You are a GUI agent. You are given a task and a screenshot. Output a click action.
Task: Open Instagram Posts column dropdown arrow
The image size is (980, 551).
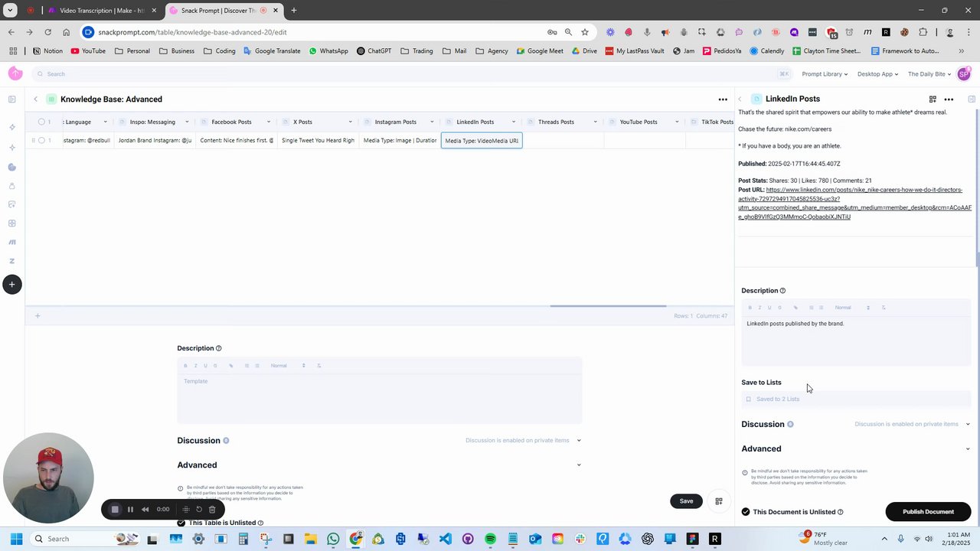click(432, 122)
